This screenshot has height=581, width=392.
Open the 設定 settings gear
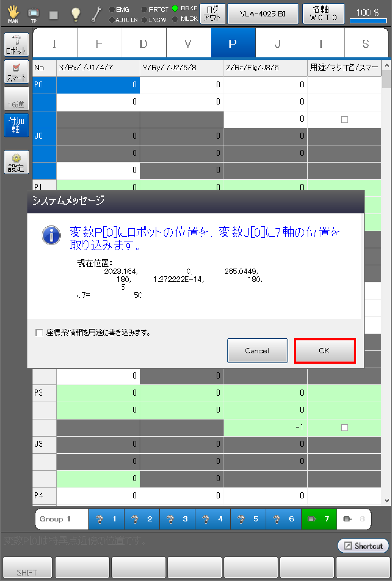pos(16,162)
